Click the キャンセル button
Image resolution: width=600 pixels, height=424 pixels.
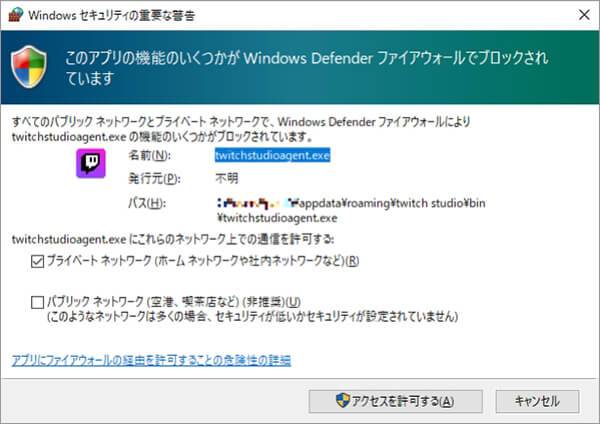tap(537, 401)
